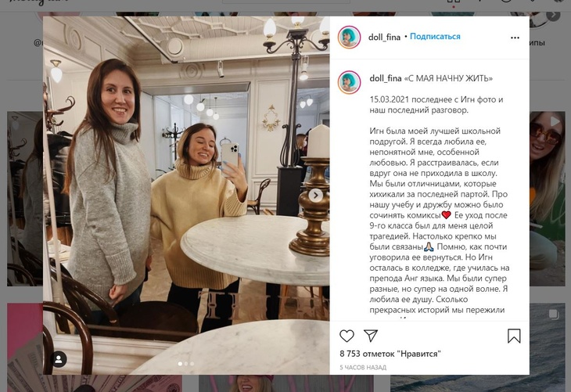Open the money bills post thumbnail
This screenshot has width=571, height=392.
[x=25, y=347]
